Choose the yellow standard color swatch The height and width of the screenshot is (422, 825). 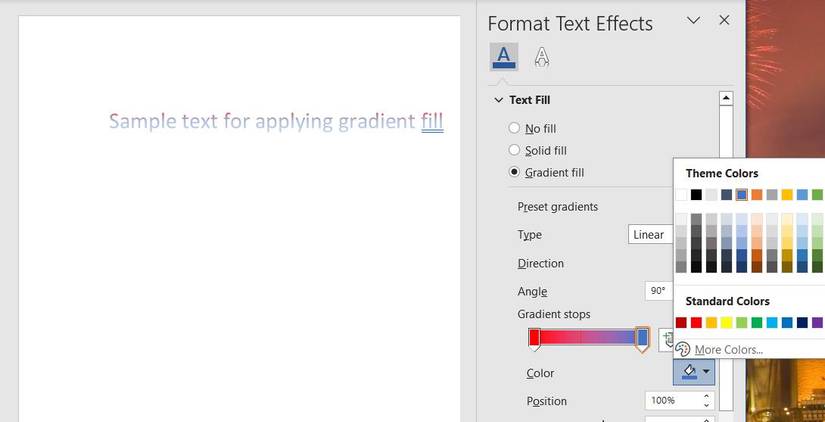tap(726, 322)
